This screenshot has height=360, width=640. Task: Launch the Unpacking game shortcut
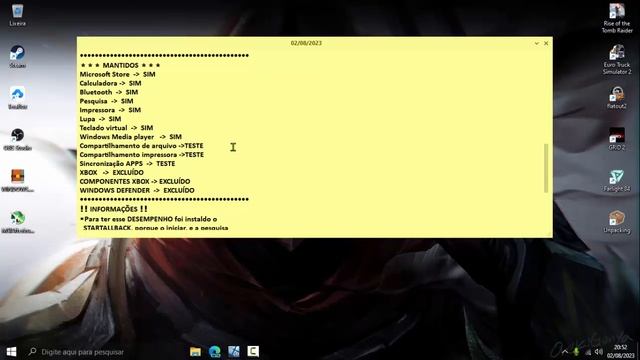[x=617, y=222]
